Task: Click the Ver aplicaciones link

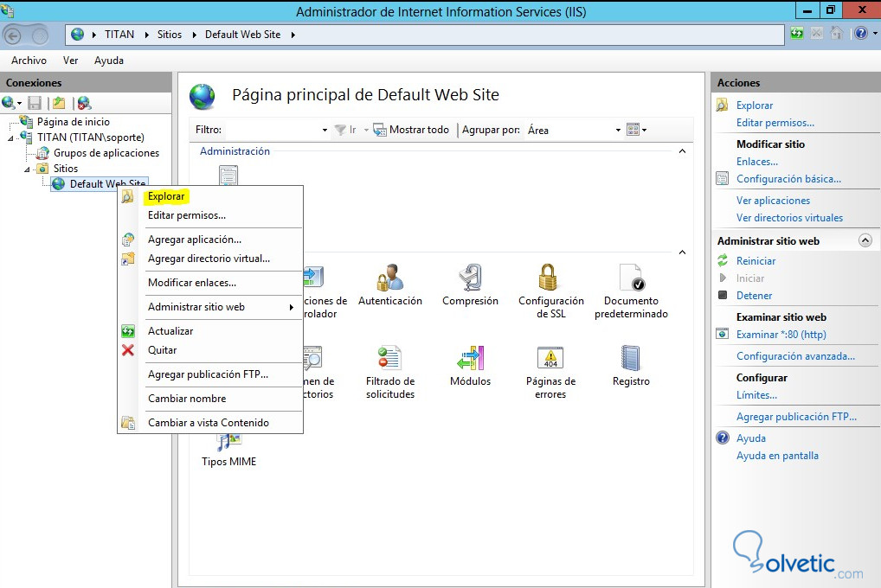Action: [773, 201]
